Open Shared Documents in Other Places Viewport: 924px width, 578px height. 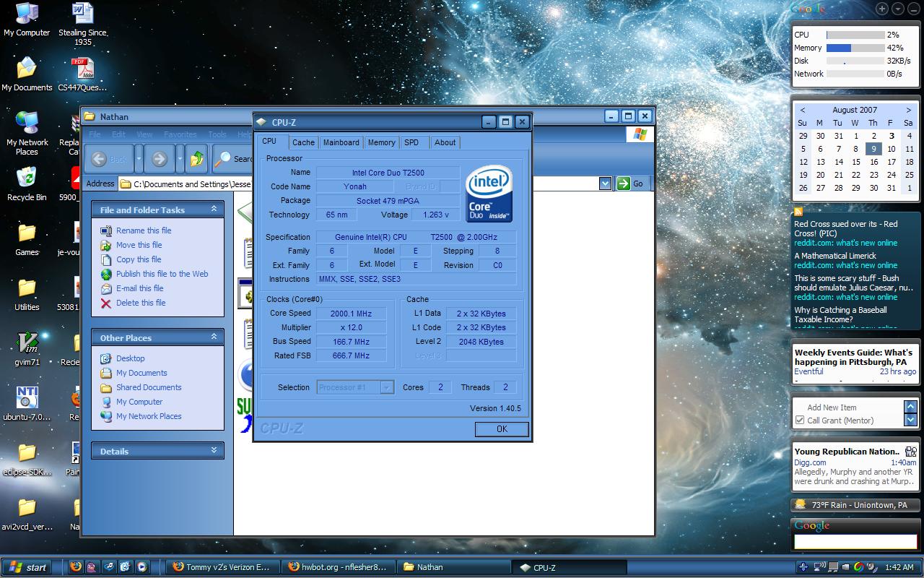tap(149, 387)
